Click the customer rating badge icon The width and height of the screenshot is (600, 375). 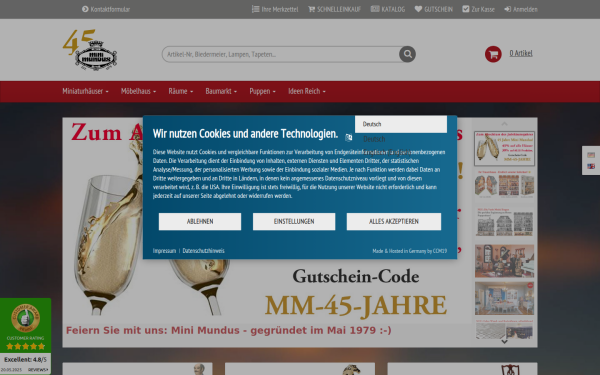tap(25, 318)
